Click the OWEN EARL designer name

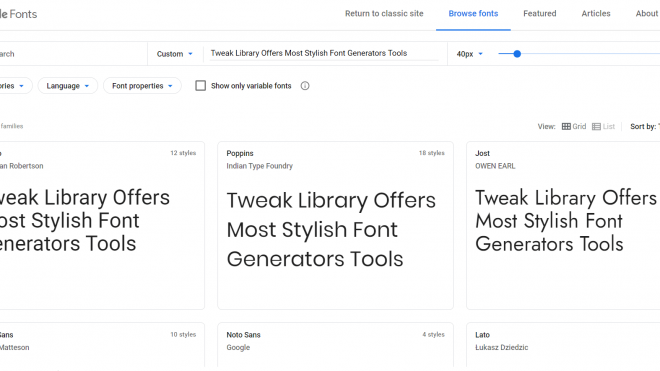pos(495,166)
